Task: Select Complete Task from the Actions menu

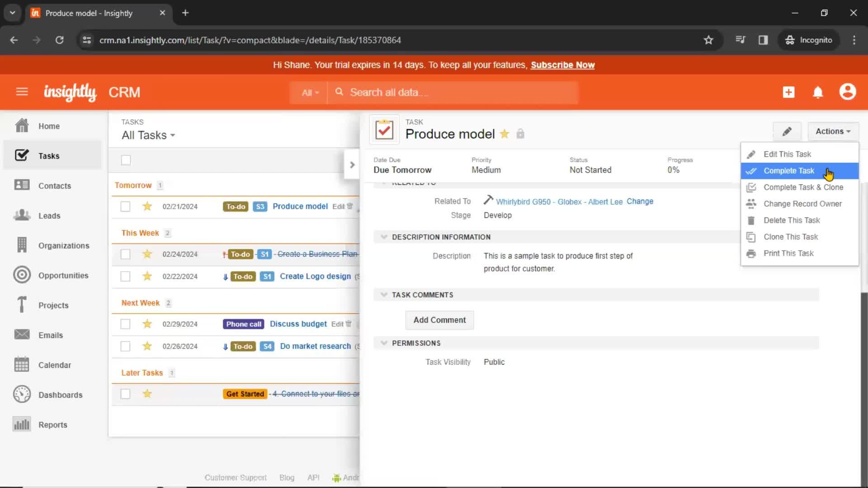Action: (x=789, y=170)
